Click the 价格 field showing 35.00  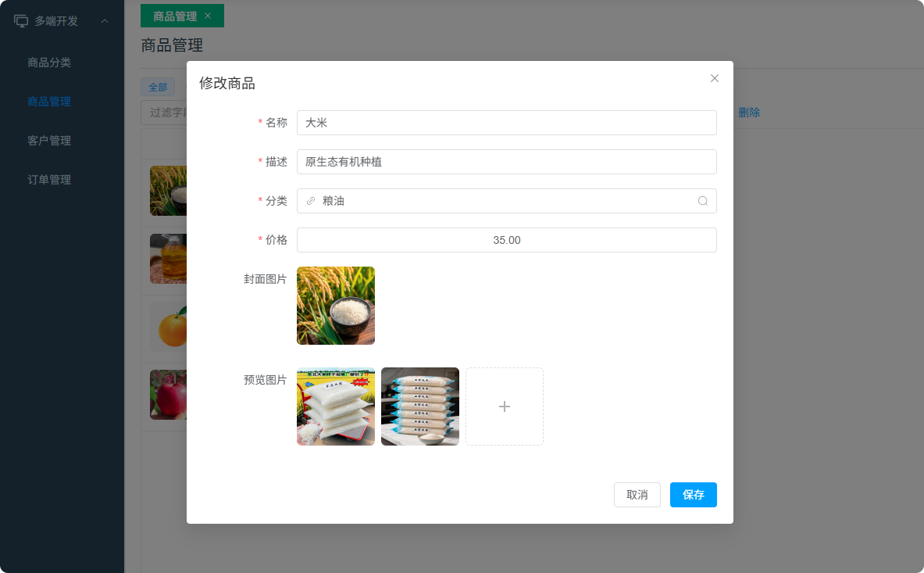(x=506, y=240)
